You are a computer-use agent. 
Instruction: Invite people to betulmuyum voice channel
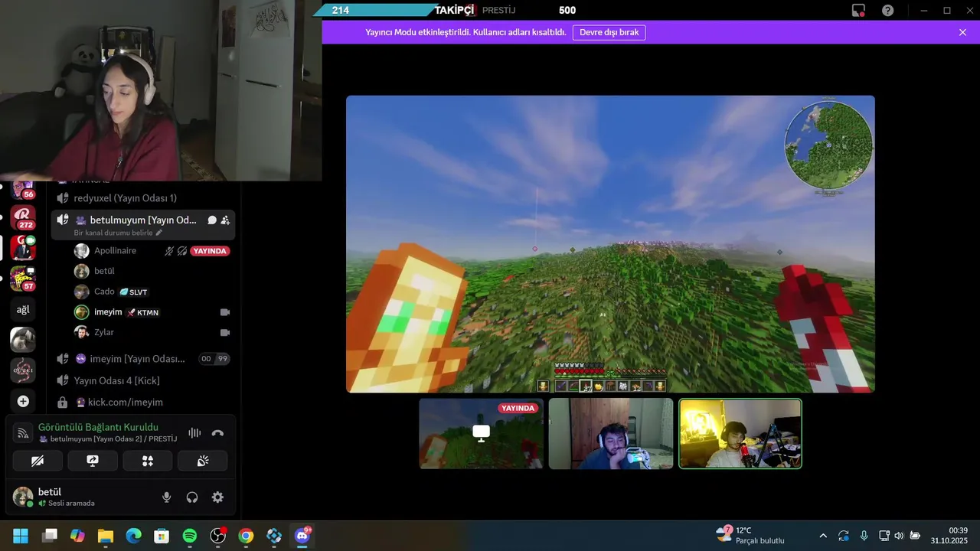pyautogui.click(x=225, y=220)
